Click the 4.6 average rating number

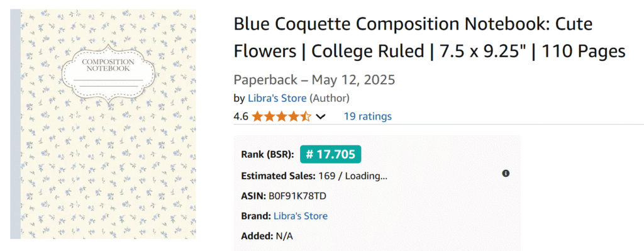click(241, 116)
